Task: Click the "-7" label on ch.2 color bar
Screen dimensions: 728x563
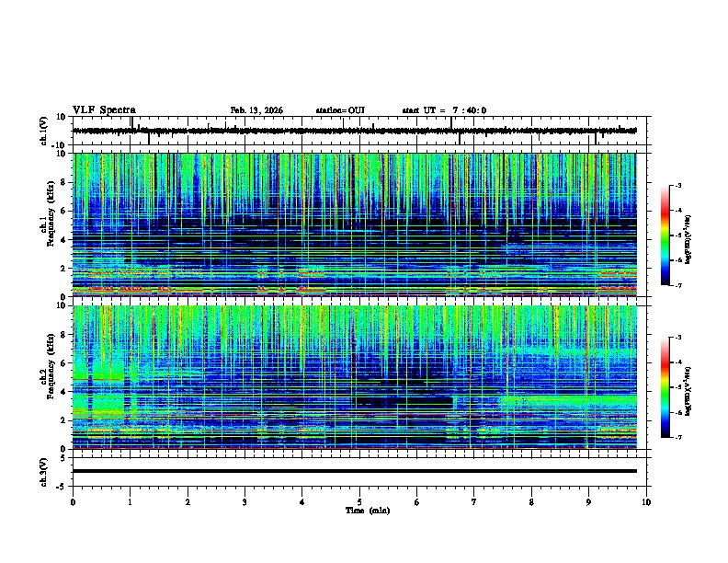Action: coord(678,437)
